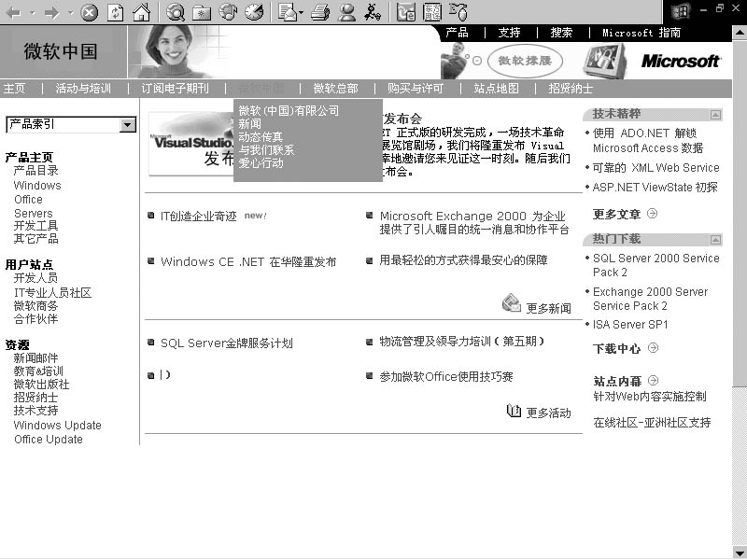Click the vertical scrollbar up arrow

[740, 34]
